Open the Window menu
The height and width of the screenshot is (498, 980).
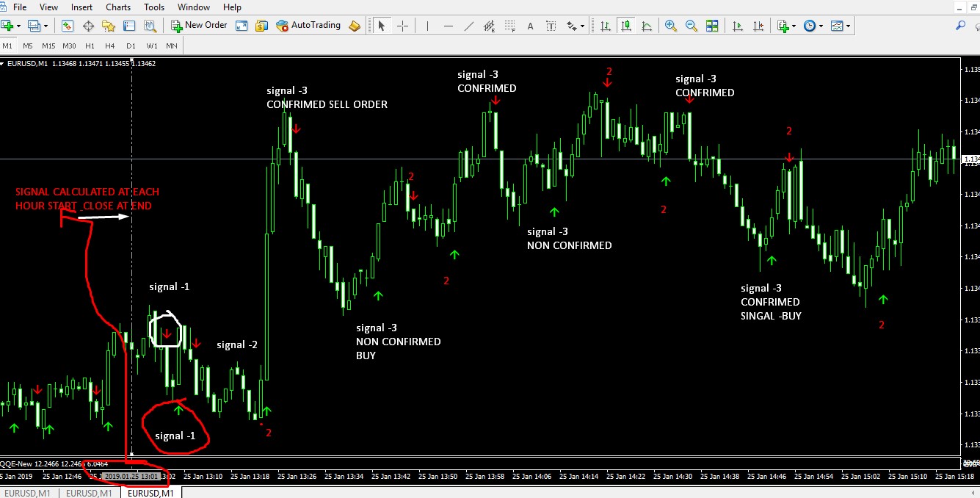tap(194, 7)
